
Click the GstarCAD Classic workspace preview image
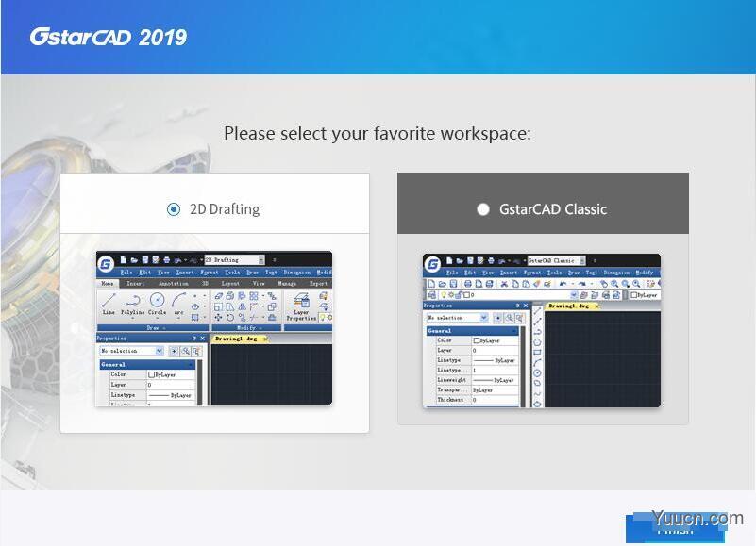[x=542, y=330]
